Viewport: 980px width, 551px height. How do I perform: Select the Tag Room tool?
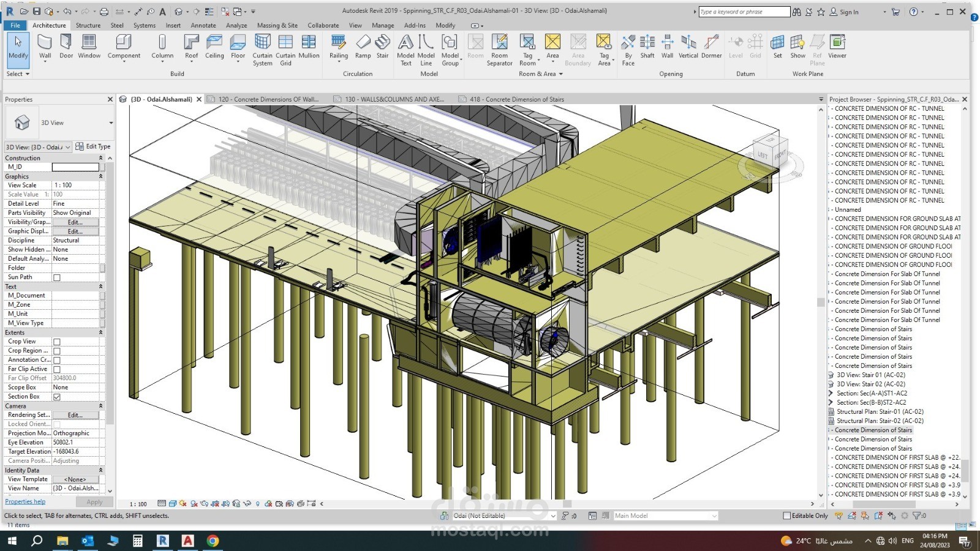click(x=527, y=50)
